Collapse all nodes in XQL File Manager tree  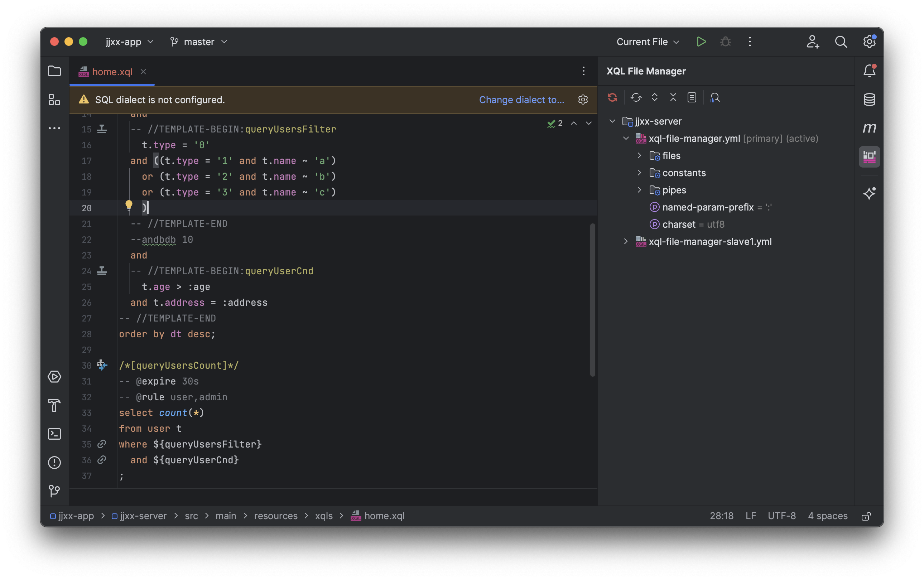pos(673,97)
